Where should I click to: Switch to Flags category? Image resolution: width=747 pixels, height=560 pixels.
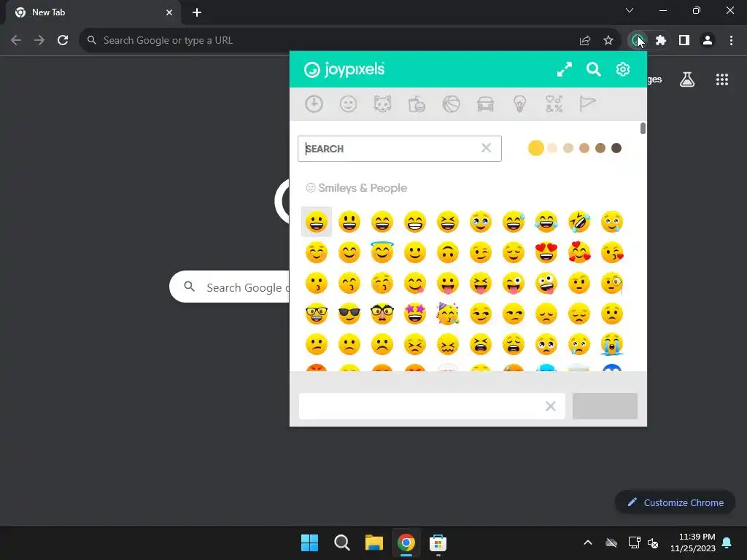point(588,104)
